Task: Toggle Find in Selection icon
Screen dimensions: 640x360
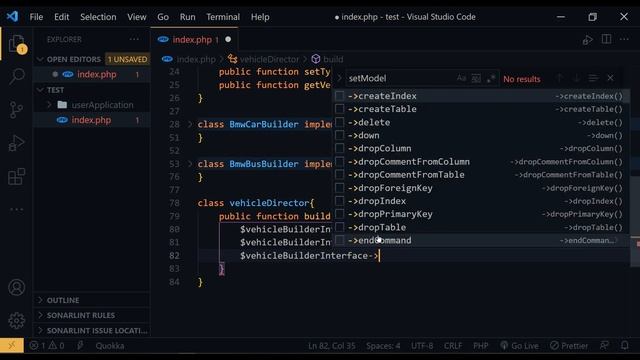Action: tap(593, 78)
